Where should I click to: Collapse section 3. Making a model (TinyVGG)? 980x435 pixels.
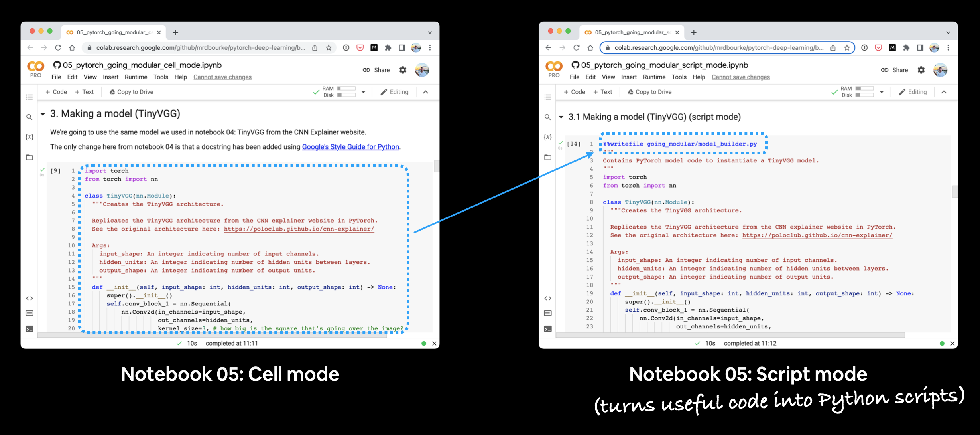pos(43,114)
